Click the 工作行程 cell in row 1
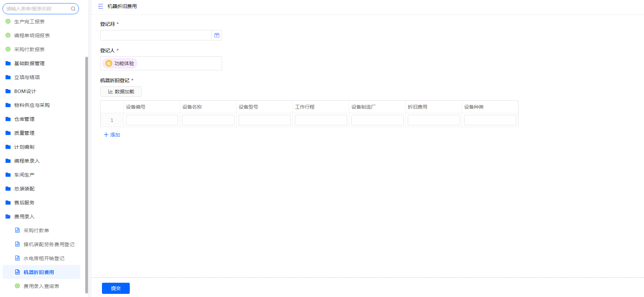Screen dimensions: 644x297 point(321,120)
